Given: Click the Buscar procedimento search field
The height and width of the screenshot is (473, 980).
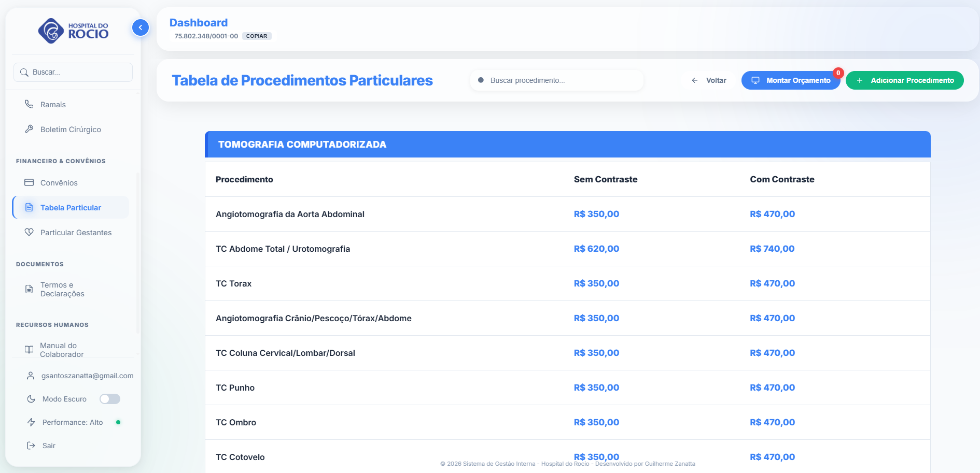Looking at the screenshot, I should [x=560, y=80].
